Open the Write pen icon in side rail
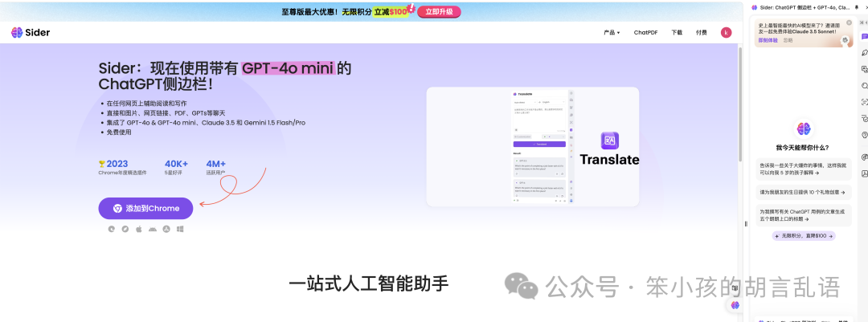The height and width of the screenshot is (322, 868). 865,53
